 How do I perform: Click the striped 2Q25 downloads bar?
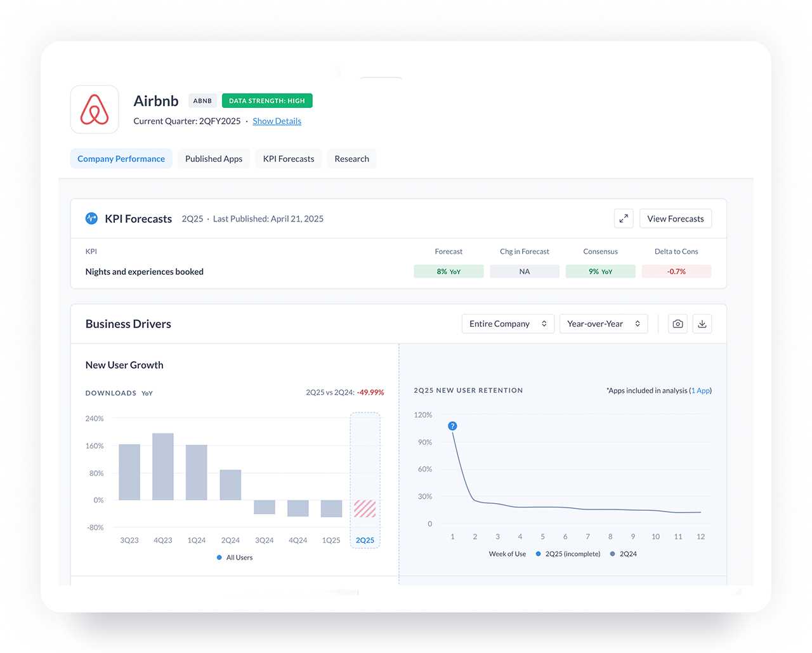point(365,508)
